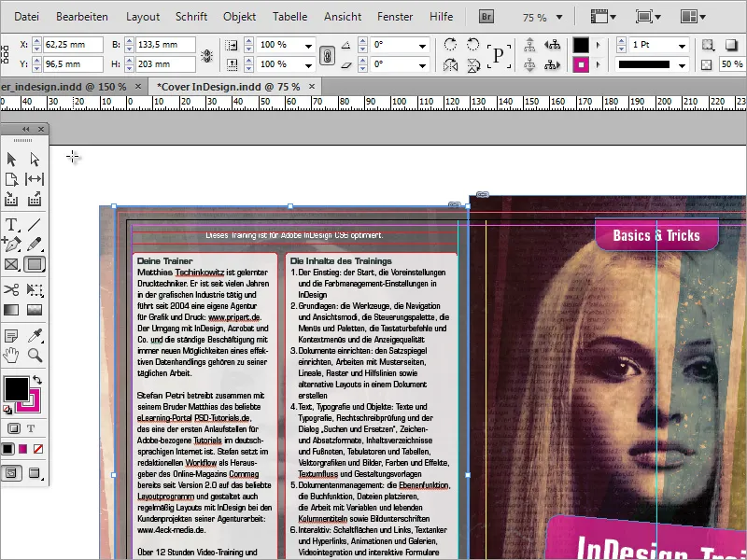
Task: Switch to Normal view mode button
Action: pos(11,473)
